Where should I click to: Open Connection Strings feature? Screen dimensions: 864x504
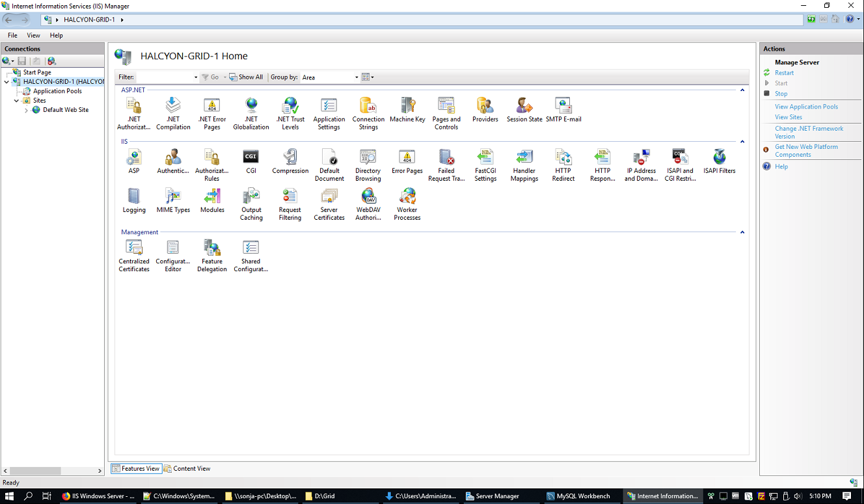click(x=368, y=113)
